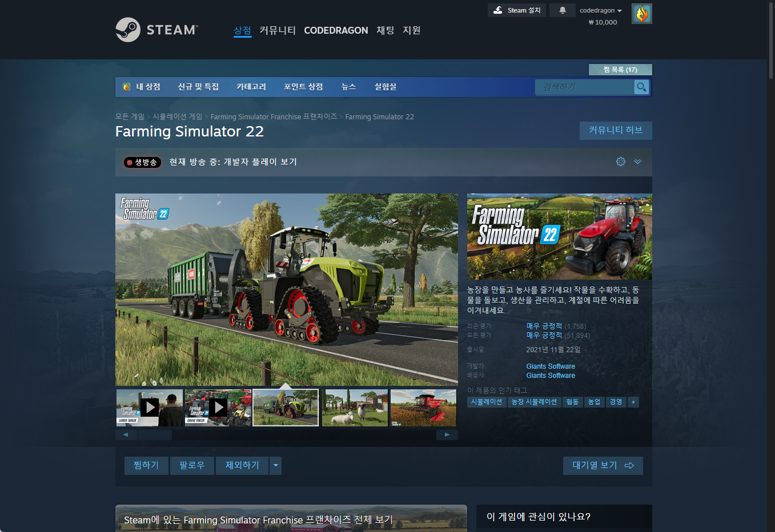The image size is (775, 532).
Task: Click the ₩10,000 wallet balance
Action: (603, 22)
